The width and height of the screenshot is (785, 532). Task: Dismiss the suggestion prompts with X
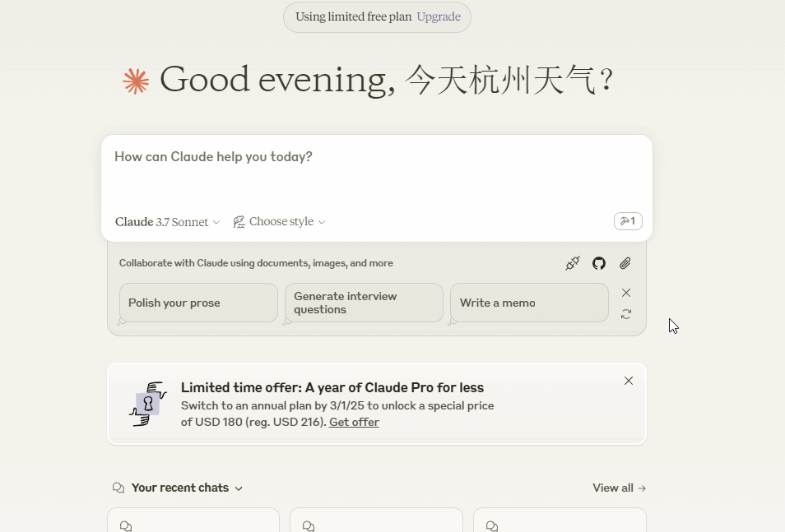point(626,293)
